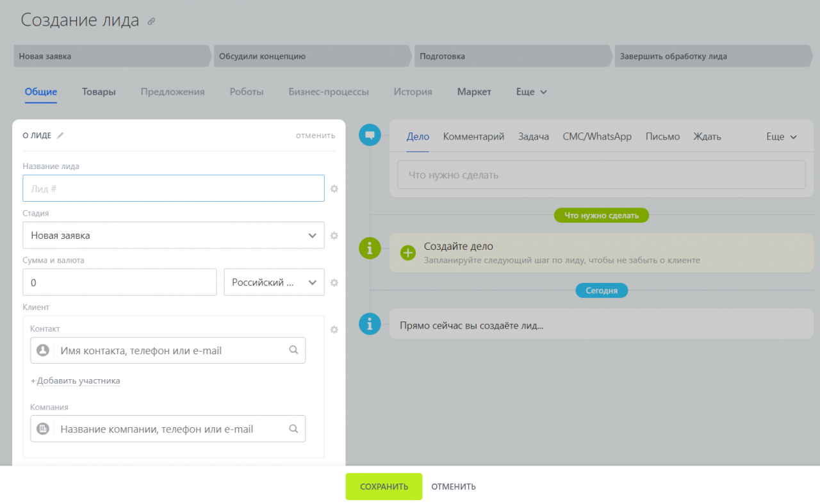Image resolution: width=820 pixels, height=504 pixels.
Task: Open the Роботы tab
Action: pyautogui.click(x=247, y=92)
